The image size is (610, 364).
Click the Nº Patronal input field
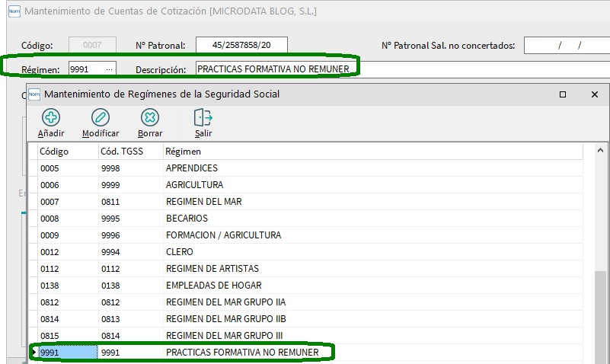241,45
